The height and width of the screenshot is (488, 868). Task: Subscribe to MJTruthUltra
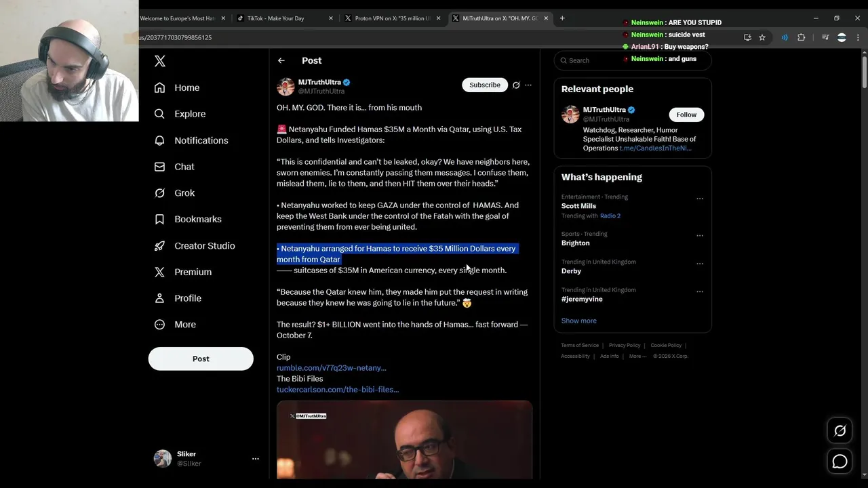tap(485, 85)
